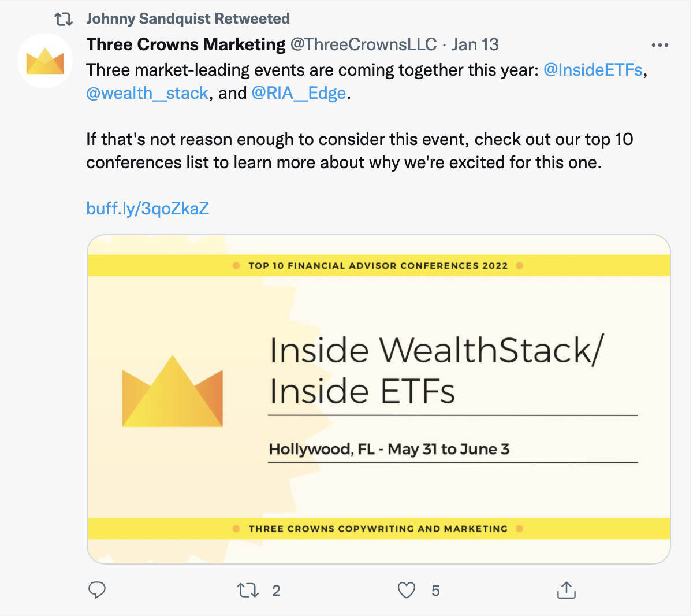Click the large crown logo in the image
The image size is (693, 616).
(172, 392)
